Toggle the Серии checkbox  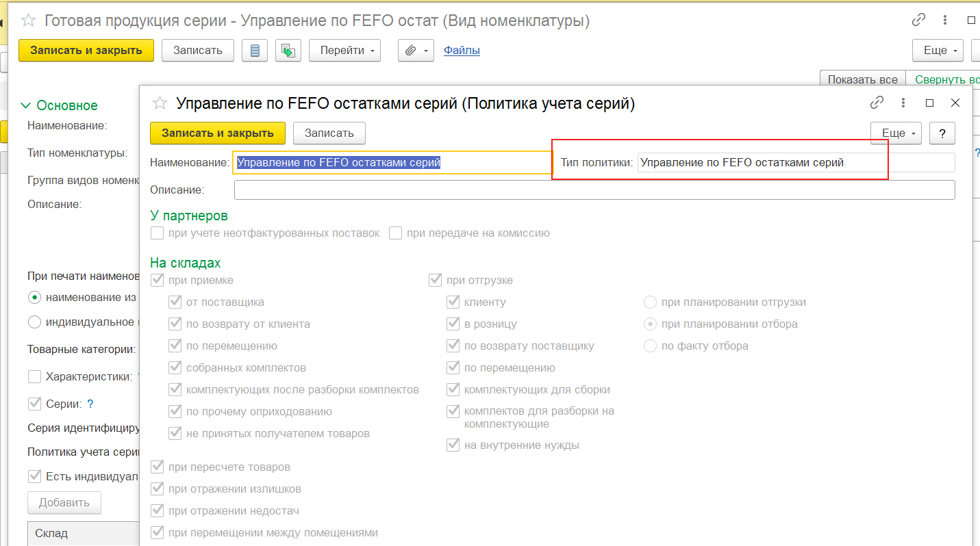click(34, 404)
